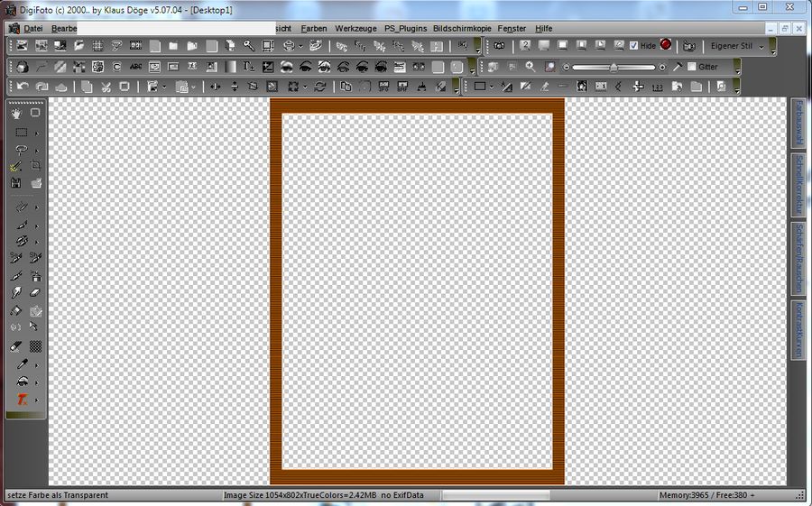Open the Farben menu
The height and width of the screenshot is (506, 812).
pyautogui.click(x=313, y=29)
